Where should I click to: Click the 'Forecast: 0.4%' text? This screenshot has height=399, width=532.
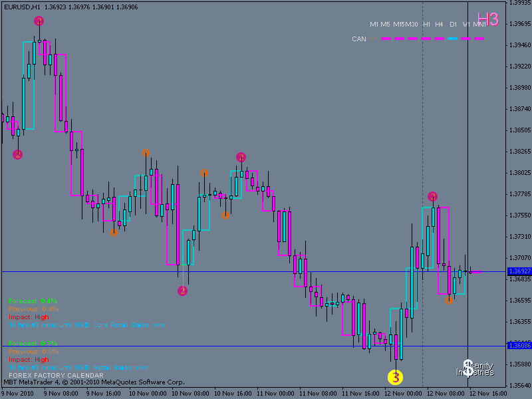coord(33,301)
